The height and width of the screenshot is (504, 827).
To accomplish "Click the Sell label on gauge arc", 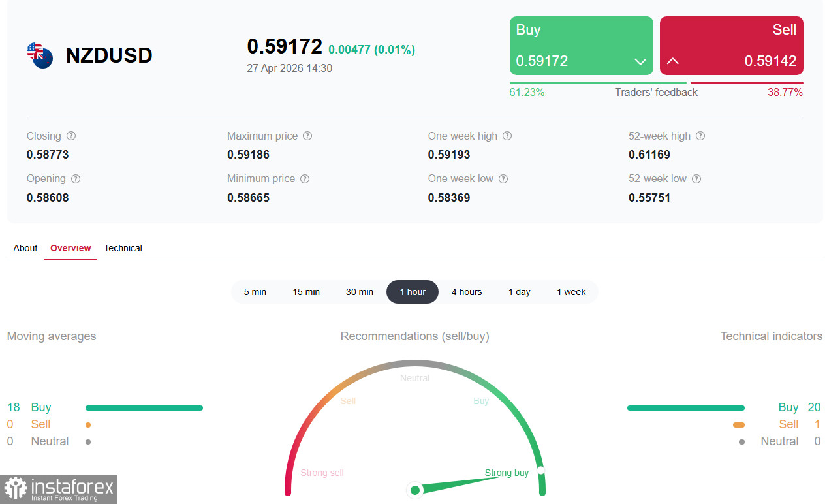I will pyautogui.click(x=348, y=401).
